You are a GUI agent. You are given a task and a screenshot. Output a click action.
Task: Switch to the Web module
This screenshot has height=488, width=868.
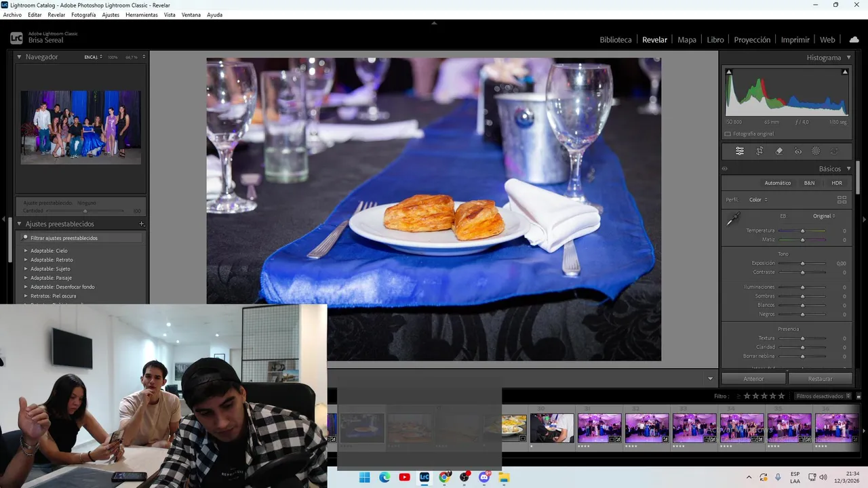(827, 40)
